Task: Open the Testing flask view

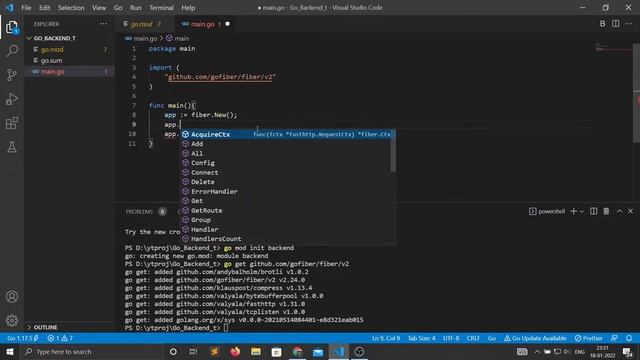Action: click(12, 147)
